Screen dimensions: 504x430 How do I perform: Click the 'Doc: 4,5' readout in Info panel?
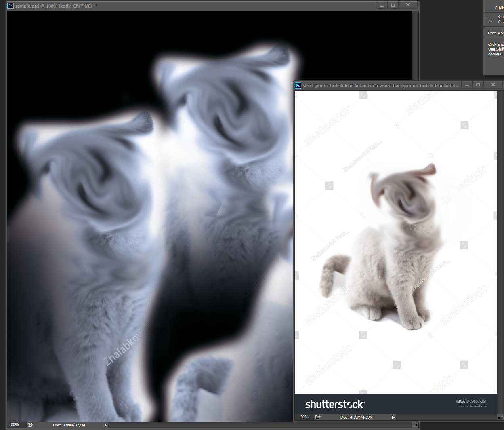(496, 33)
